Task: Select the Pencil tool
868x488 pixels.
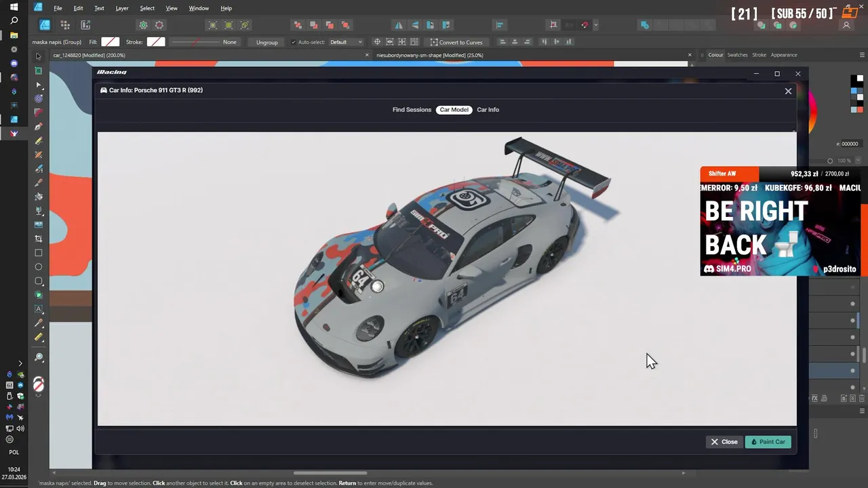Action: point(39,141)
